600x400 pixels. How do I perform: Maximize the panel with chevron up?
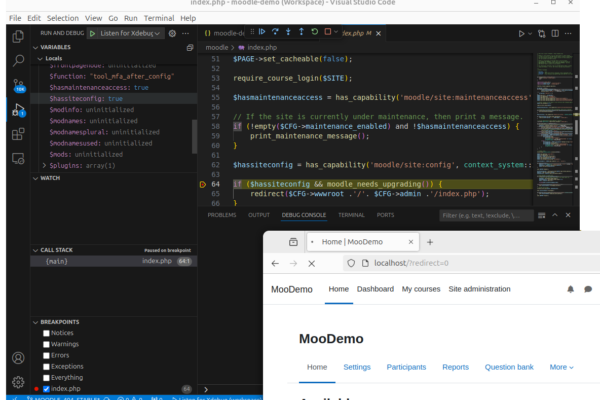(555, 215)
